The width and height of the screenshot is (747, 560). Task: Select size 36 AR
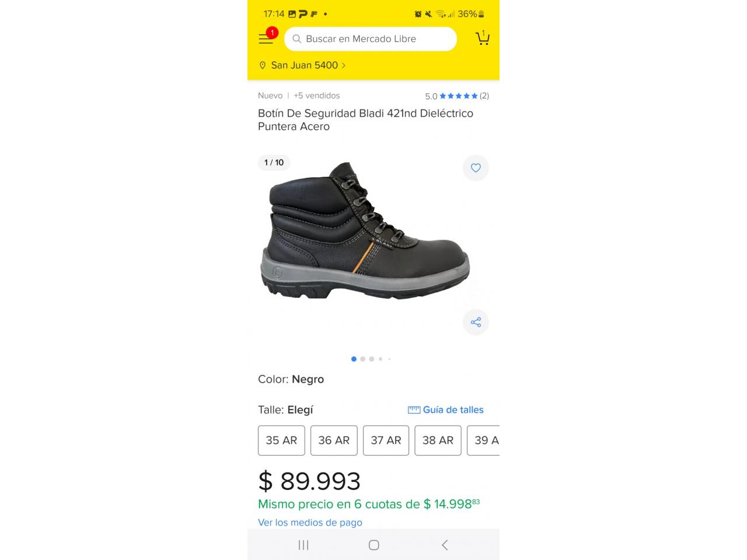pyautogui.click(x=334, y=440)
